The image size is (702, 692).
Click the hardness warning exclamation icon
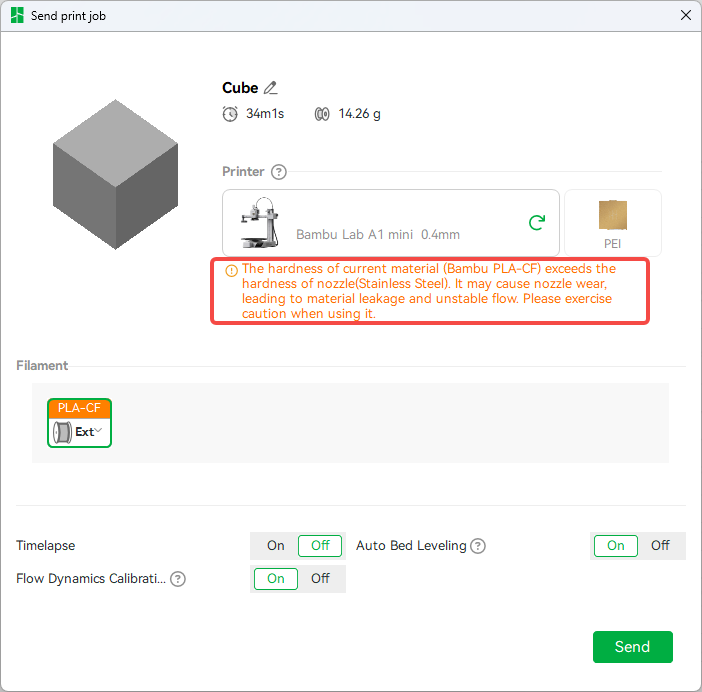pos(231,271)
